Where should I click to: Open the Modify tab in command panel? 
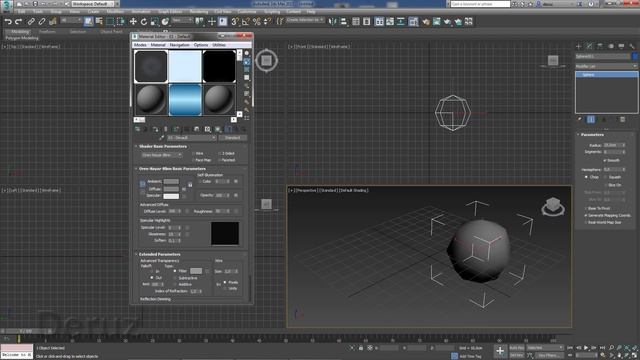589,46
